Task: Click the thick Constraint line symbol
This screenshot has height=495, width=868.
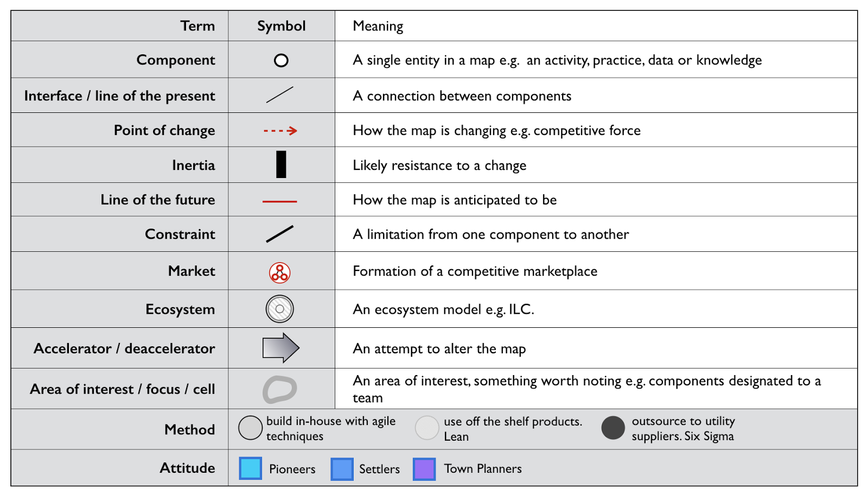Action: pos(280,234)
